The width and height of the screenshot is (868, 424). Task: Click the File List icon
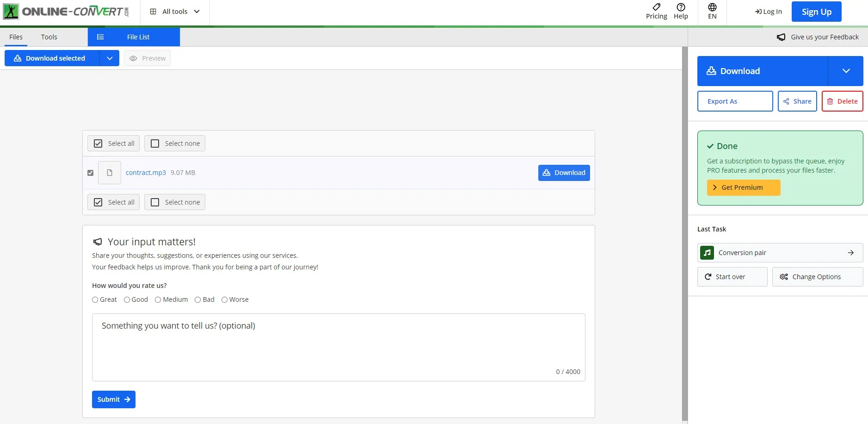coord(100,37)
